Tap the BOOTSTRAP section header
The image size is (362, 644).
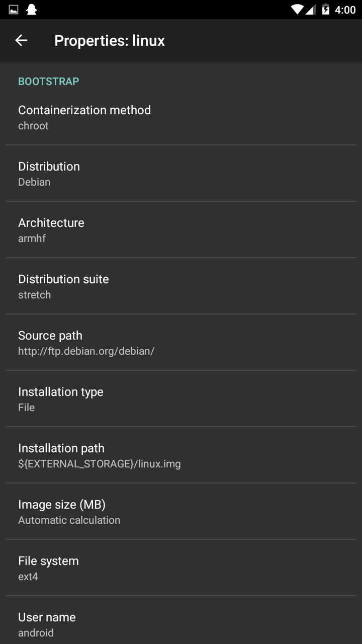[x=49, y=82]
